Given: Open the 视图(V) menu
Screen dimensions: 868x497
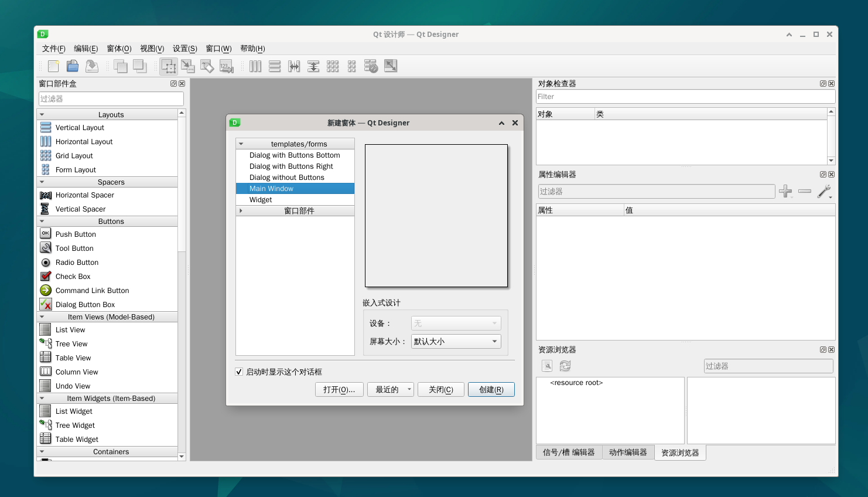Looking at the screenshot, I should (152, 49).
